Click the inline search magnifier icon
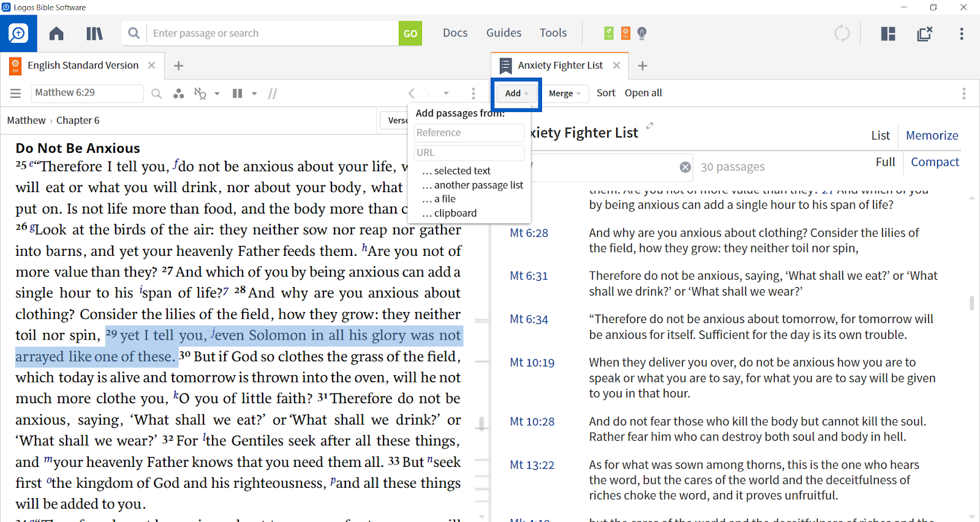The width and height of the screenshot is (980, 522). 156,94
